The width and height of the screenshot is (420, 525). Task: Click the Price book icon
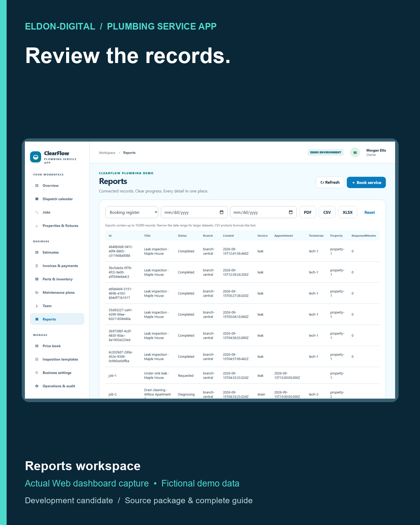click(37, 346)
